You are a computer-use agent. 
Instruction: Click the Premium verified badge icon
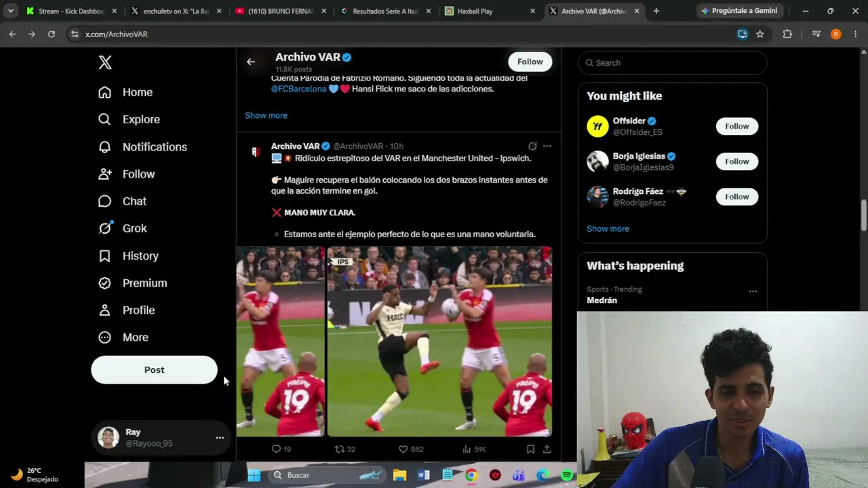(x=104, y=283)
